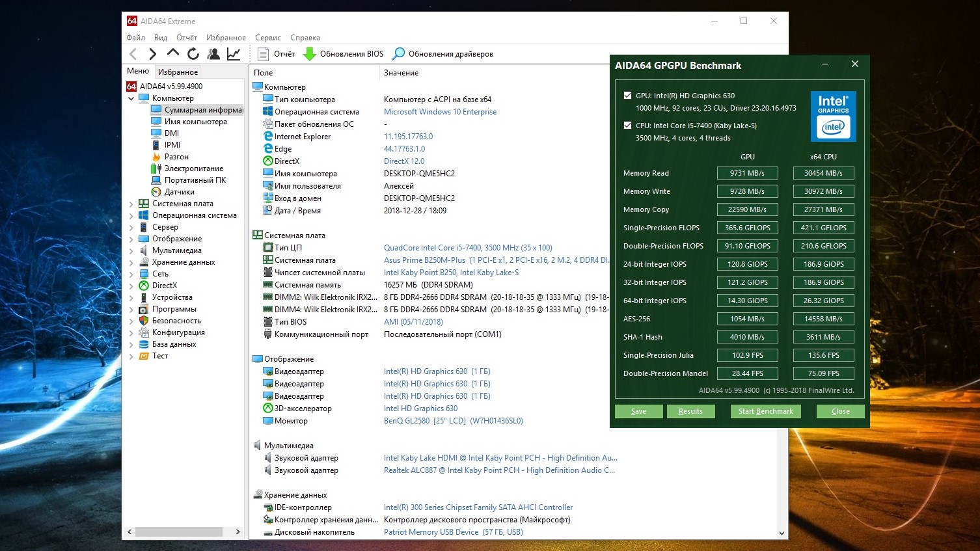Expand the Конфигурация tree node
The width and height of the screenshot is (980, 551).
point(131,332)
